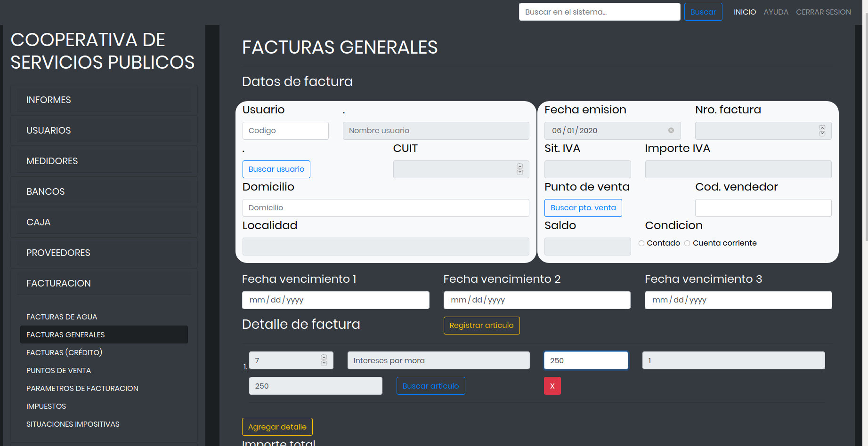Screen dimensions: 868x446
Task: Select the Contado radio option
Action: point(641,243)
